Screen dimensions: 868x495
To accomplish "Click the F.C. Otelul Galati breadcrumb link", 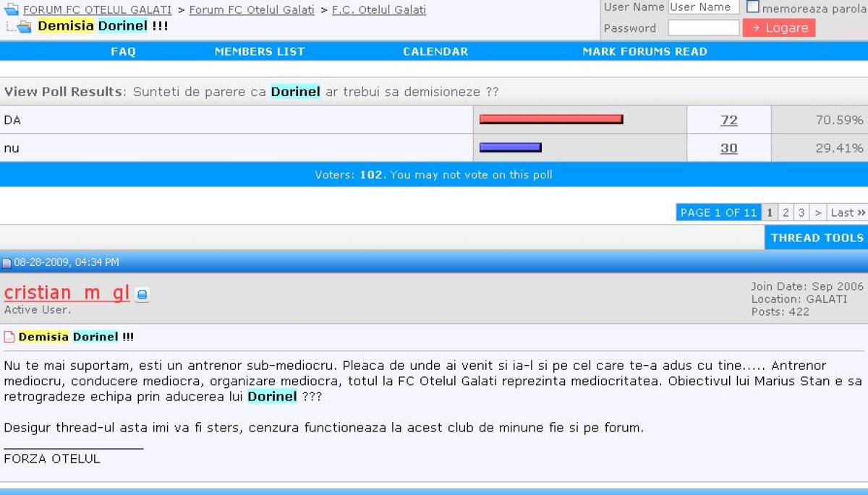I will pos(379,9).
